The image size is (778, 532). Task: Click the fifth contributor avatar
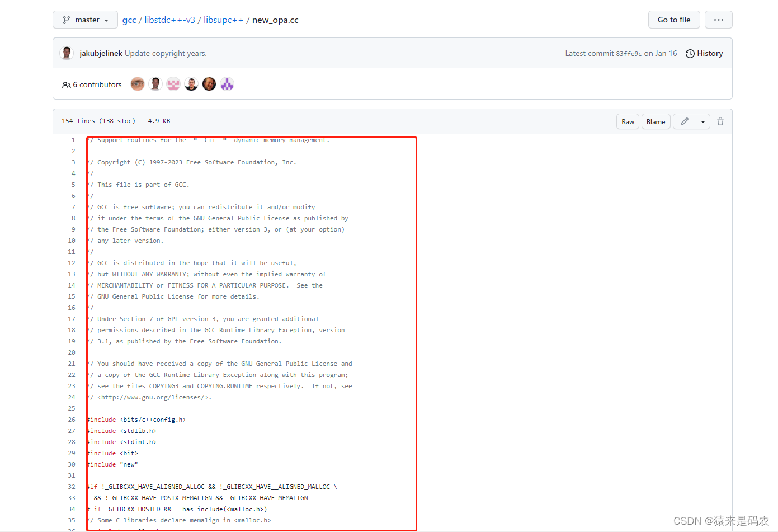(x=209, y=84)
